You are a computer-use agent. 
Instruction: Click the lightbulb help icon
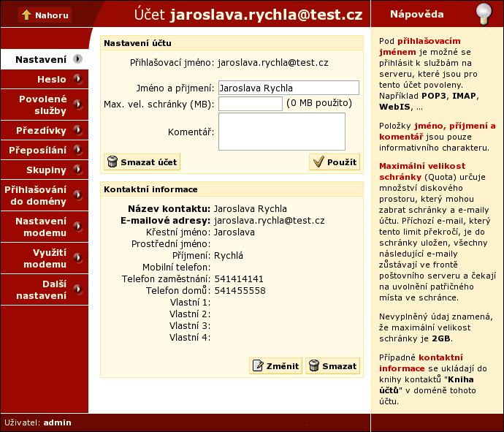[484, 14]
